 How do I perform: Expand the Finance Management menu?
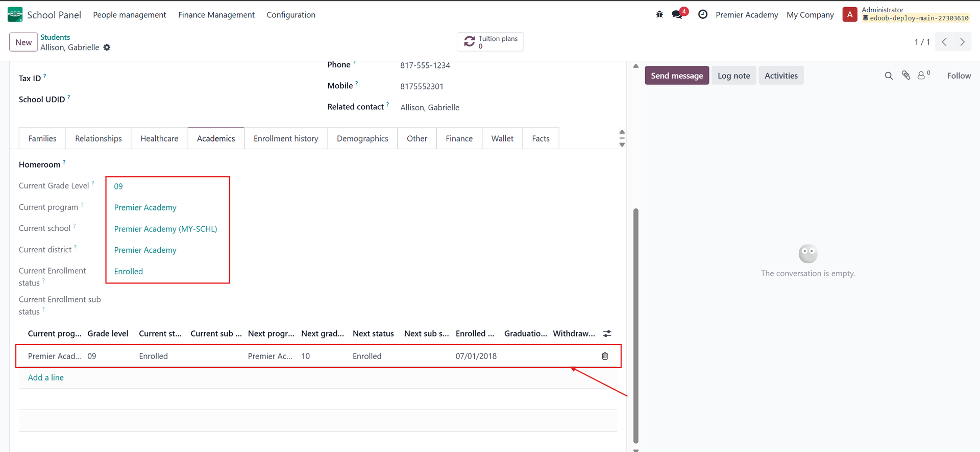click(x=216, y=15)
